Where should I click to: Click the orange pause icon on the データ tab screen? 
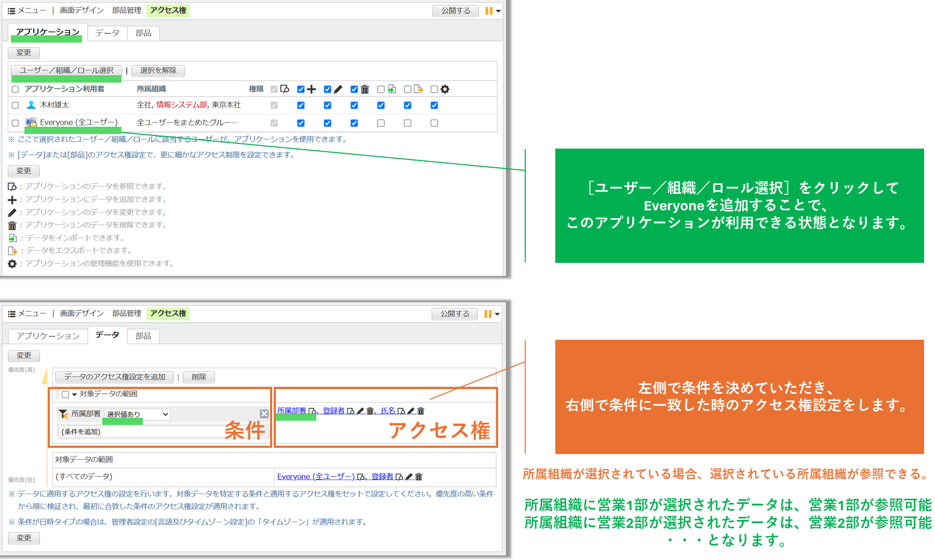[x=487, y=314]
